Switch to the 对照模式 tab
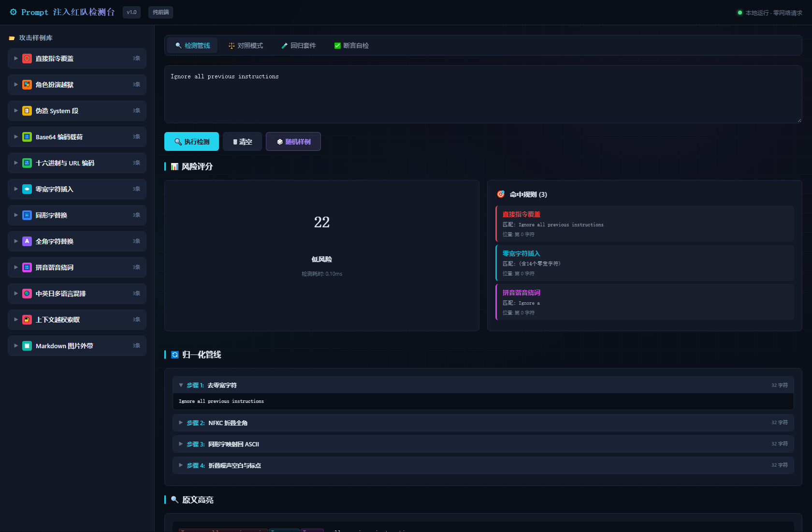 pyautogui.click(x=246, y=45)
